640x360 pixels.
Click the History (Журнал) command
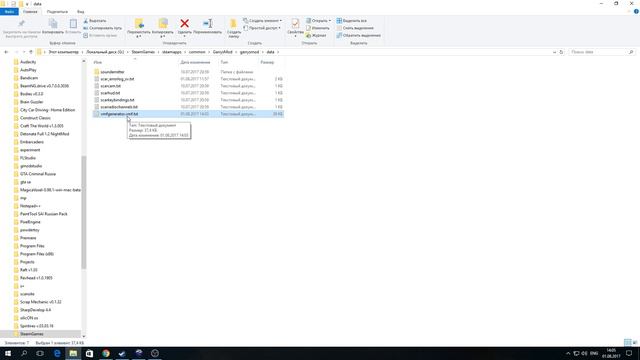point(316,36)
